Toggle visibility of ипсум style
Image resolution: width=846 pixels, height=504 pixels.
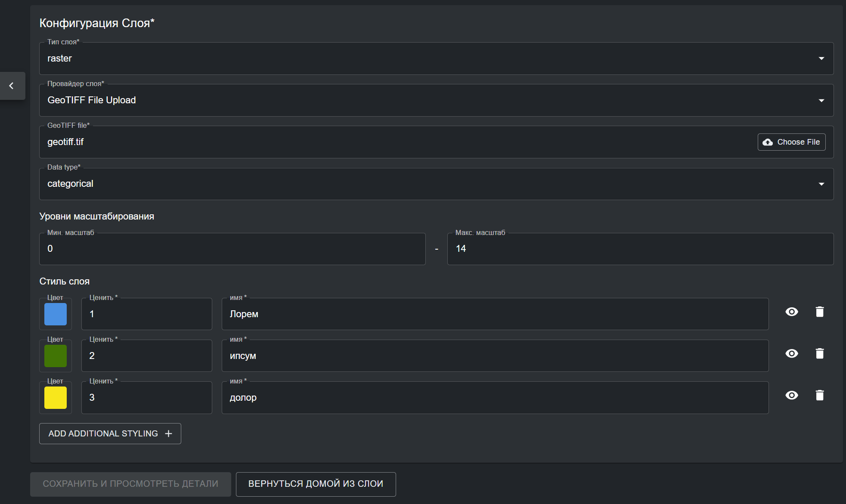point(791,354)
